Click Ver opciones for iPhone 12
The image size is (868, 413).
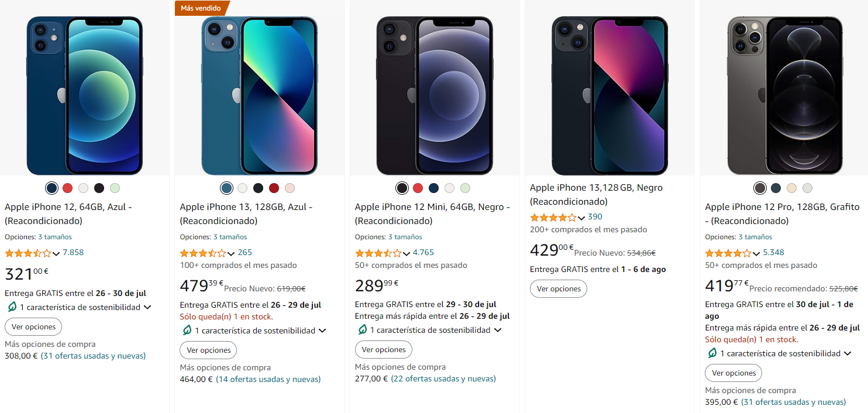click(x=33, y=326)
